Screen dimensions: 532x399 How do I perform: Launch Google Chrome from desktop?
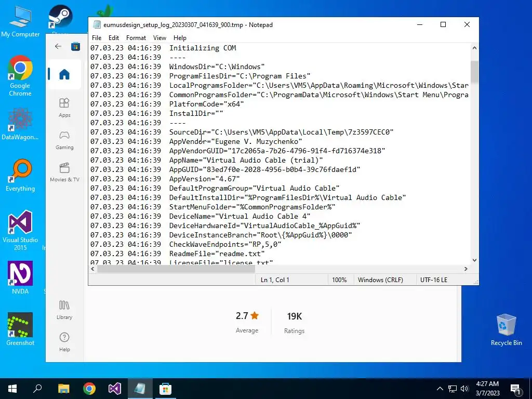click(20, 76)
